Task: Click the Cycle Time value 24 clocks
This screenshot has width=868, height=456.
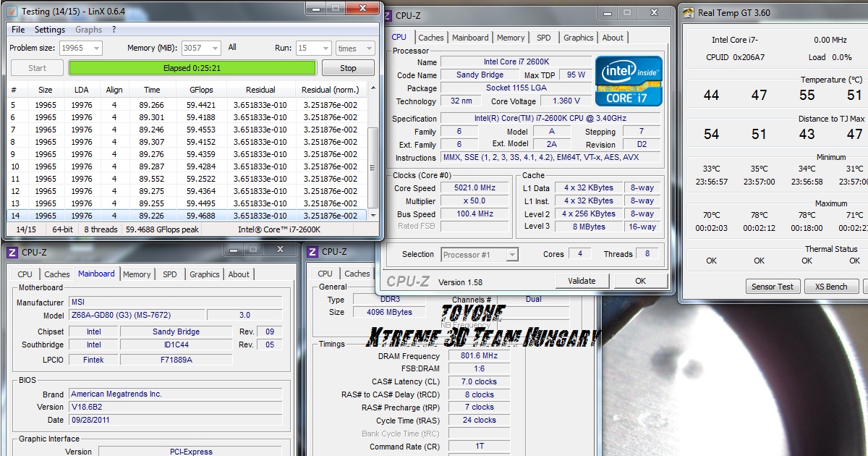Action: 478,420
